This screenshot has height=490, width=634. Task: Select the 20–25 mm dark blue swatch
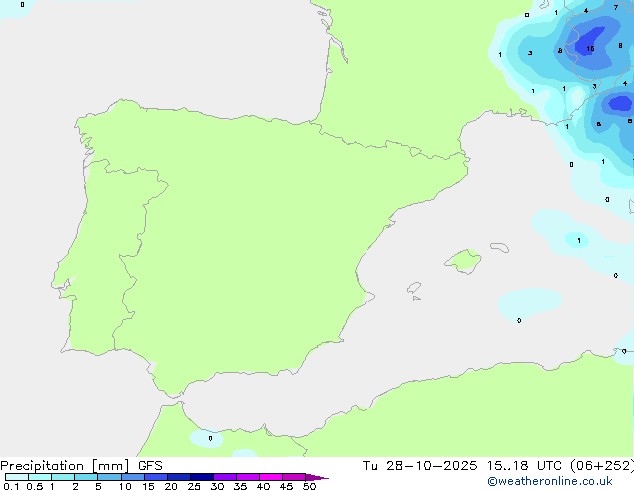pos(179,477)
